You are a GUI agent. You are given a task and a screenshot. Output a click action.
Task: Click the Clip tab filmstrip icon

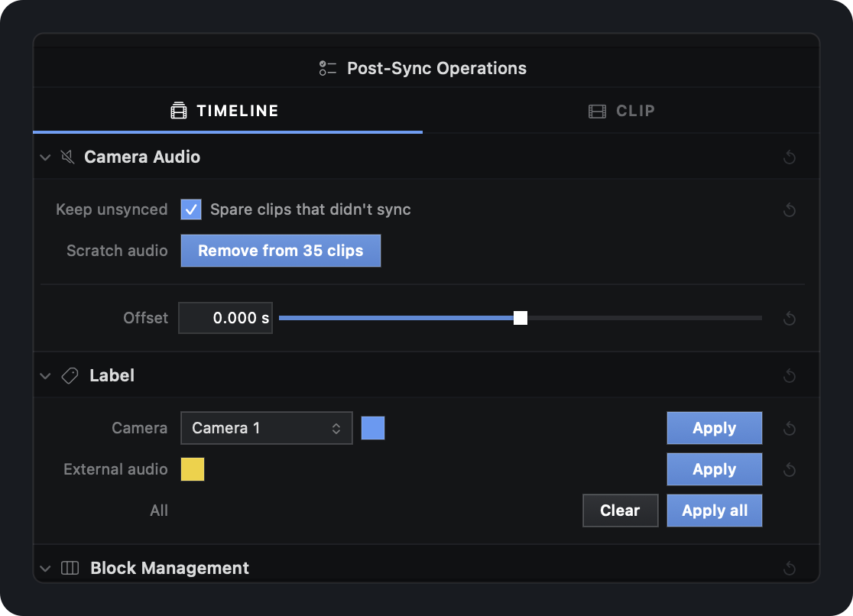pos(597,112)
